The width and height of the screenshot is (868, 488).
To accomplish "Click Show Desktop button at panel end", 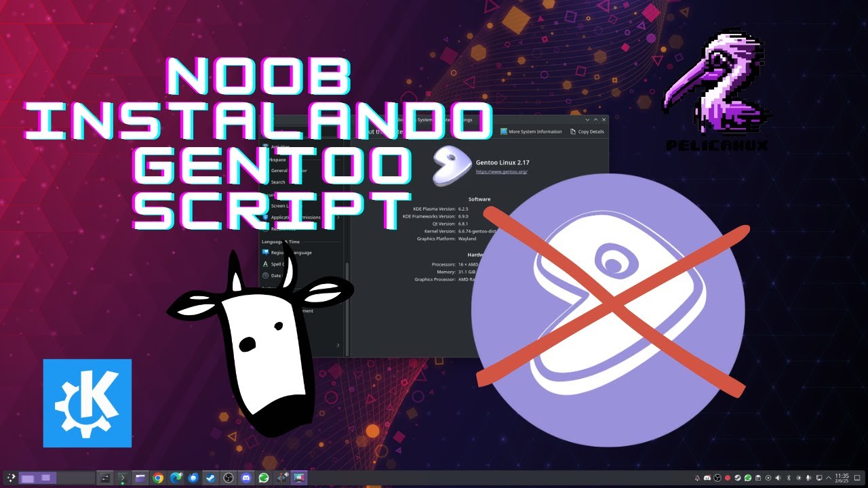I will (x=857, y=478).
